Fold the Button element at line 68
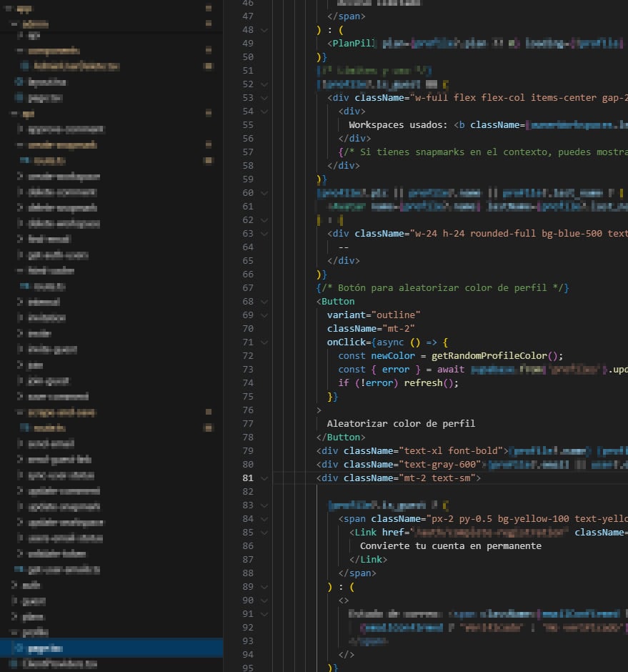The image size is (628, 672). click(x=264, y=302)
